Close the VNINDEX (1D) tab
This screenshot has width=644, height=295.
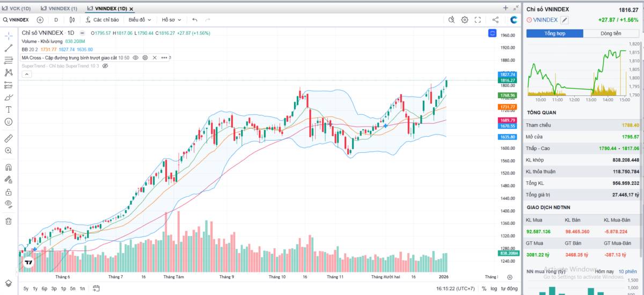point(132,9)
